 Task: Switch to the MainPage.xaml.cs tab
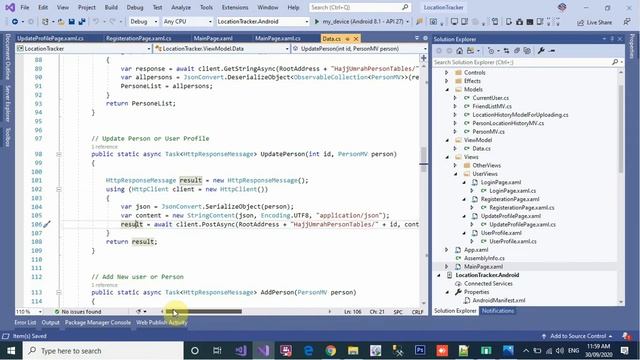point(278,38)
